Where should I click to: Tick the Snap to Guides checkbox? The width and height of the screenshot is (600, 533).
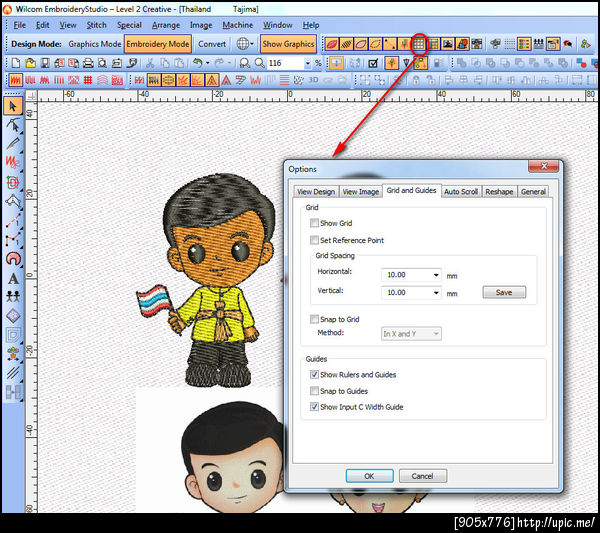(314, 391)
